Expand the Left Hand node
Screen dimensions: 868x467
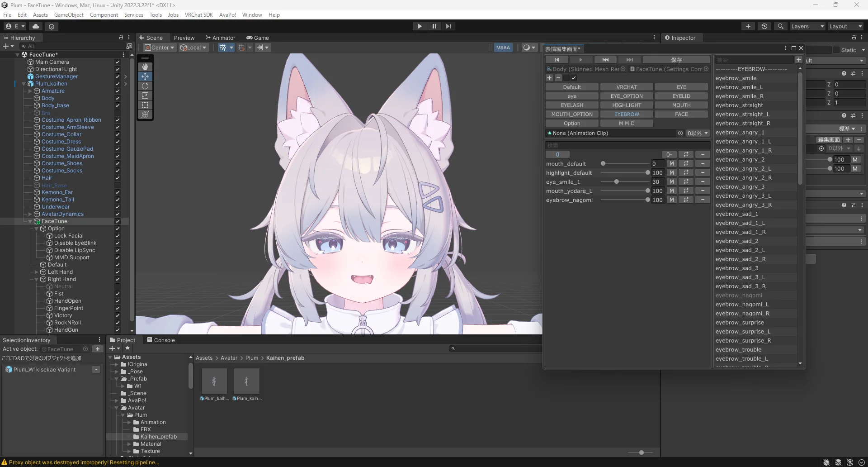point(37,272)
